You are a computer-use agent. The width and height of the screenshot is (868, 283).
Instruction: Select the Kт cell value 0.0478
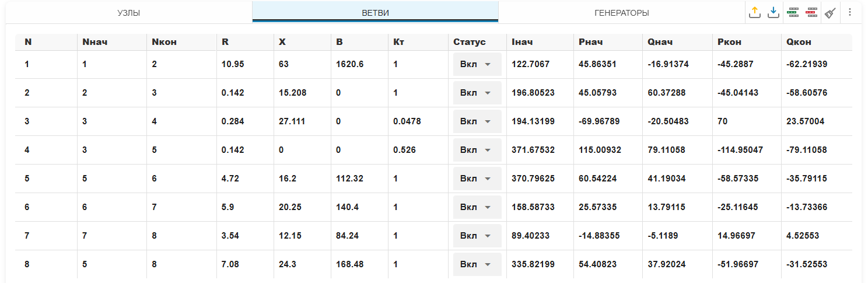click(x=407, y=121)
